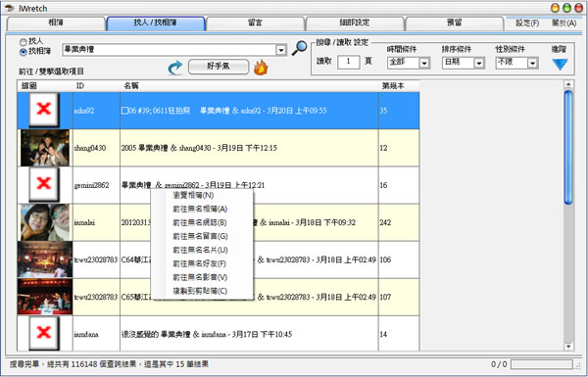
Task: Switch to the 留言 tab
Action: click(255, 24)
